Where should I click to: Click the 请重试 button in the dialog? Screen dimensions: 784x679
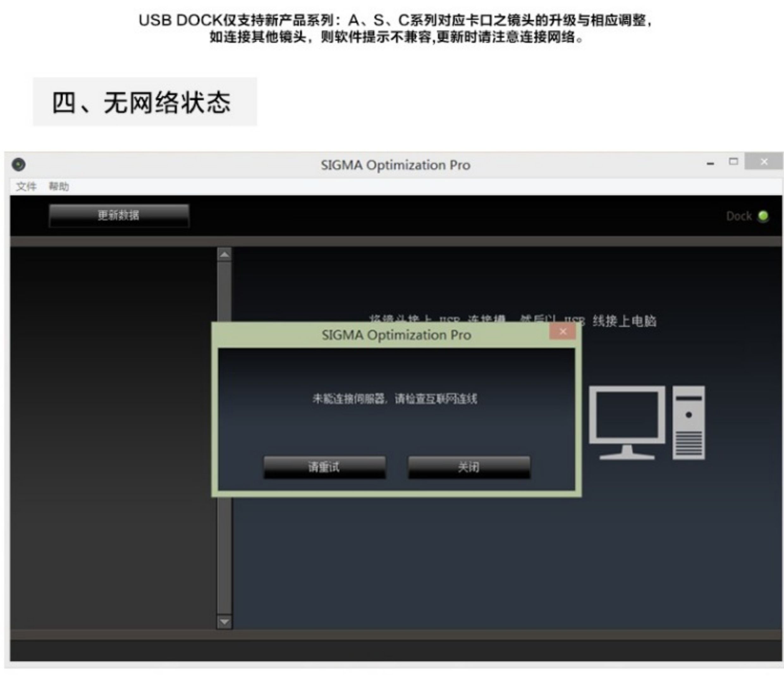(x=325, y=467)
